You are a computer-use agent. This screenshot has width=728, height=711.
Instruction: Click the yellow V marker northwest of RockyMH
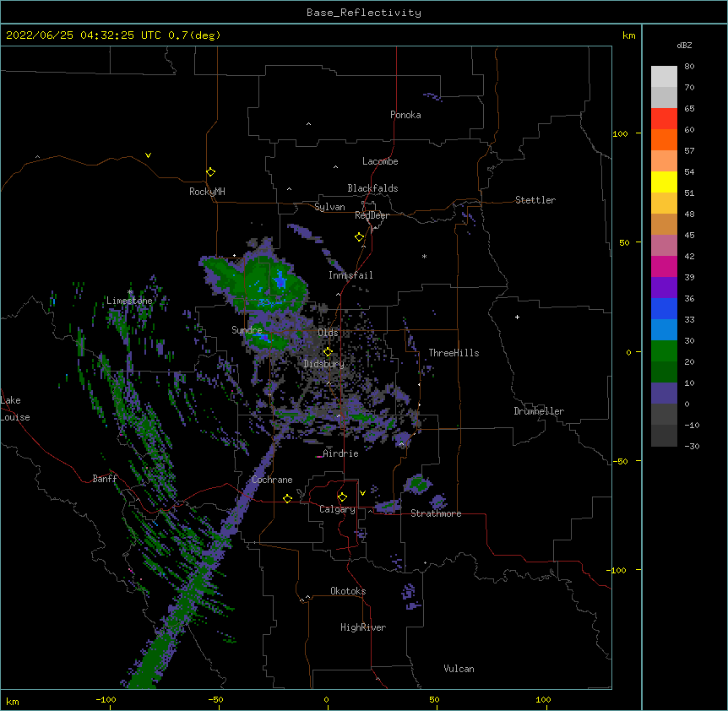coord(148,155)
